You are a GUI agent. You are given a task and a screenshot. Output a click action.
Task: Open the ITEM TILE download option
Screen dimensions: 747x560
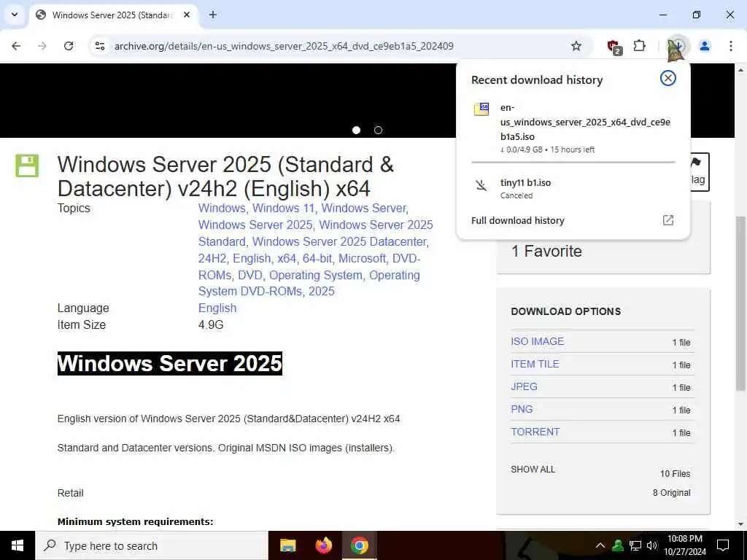click(535, 364)
